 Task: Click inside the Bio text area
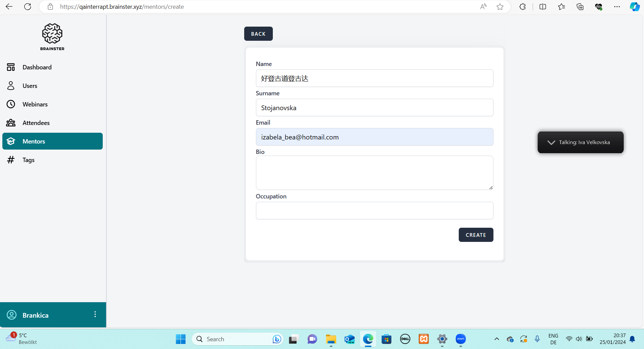point(374,173)
